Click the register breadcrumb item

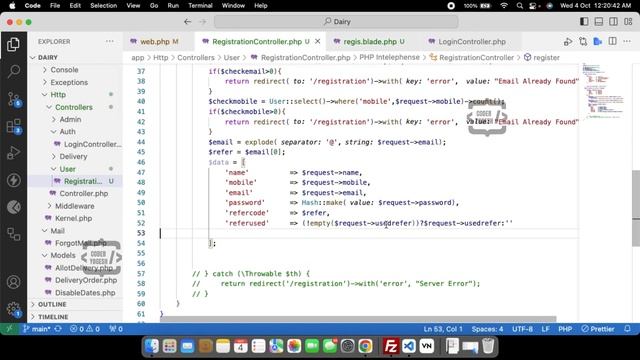542,58
